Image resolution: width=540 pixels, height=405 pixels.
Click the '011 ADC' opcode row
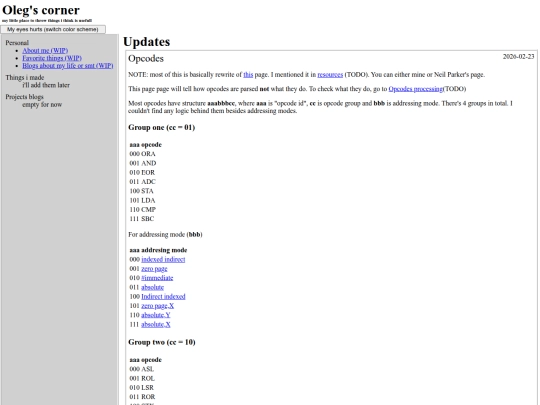[143, 182]
